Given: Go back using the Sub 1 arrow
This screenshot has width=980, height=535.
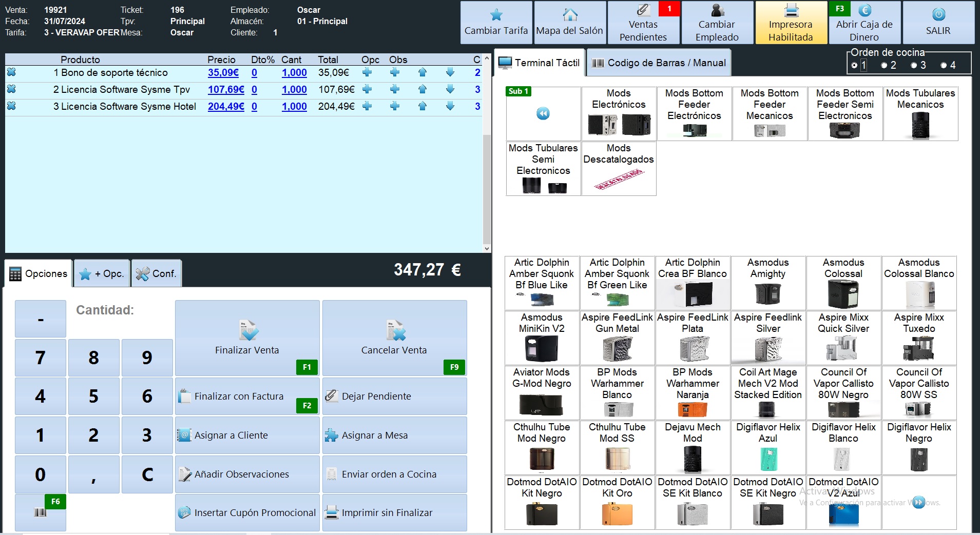Looking at the screenshot, I should click(x=543, y=113).
